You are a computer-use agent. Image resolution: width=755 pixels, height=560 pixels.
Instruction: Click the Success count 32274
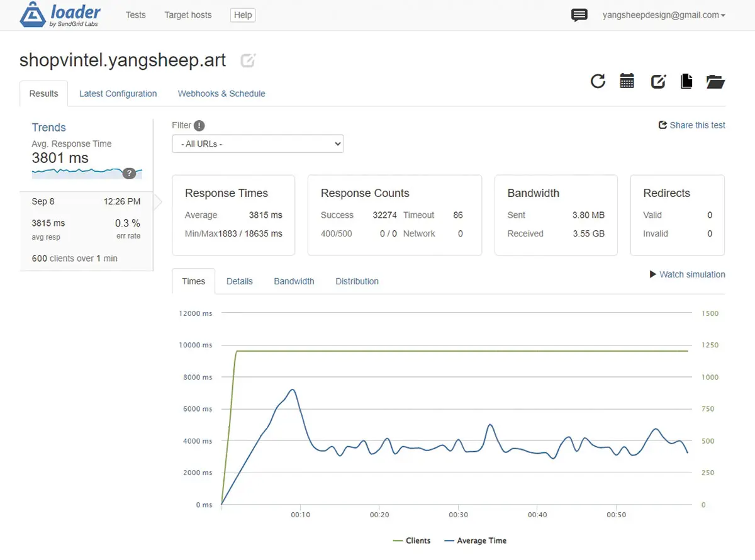click(x=384, y=215)
